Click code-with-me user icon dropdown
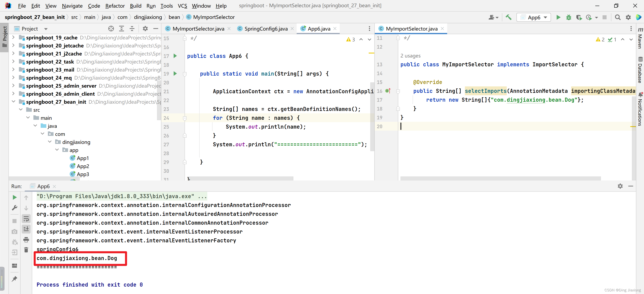 click(493, 17)
